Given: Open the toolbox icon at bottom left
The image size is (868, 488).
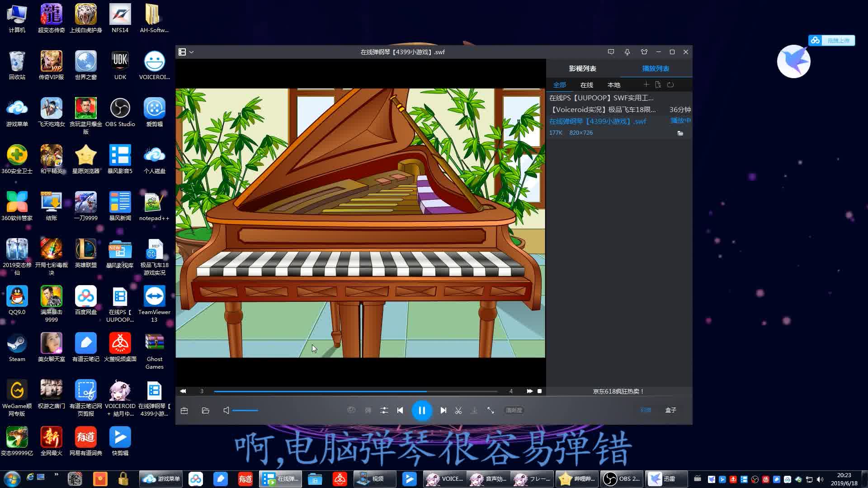Looking at the screenshot, I should click(x=184, y=410).
